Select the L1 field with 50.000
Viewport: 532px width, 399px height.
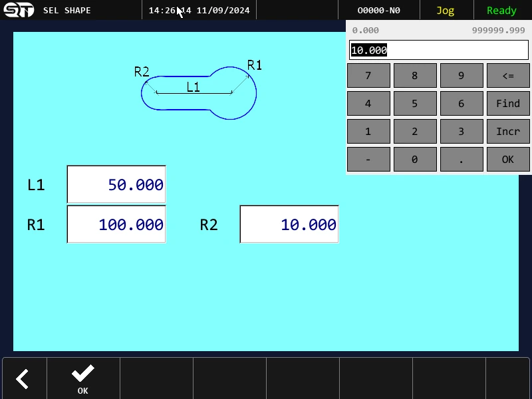point(116,185)
